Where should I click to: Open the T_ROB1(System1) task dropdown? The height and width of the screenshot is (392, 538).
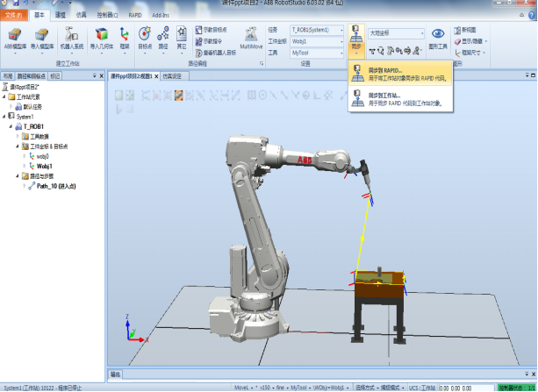point(317,31)
